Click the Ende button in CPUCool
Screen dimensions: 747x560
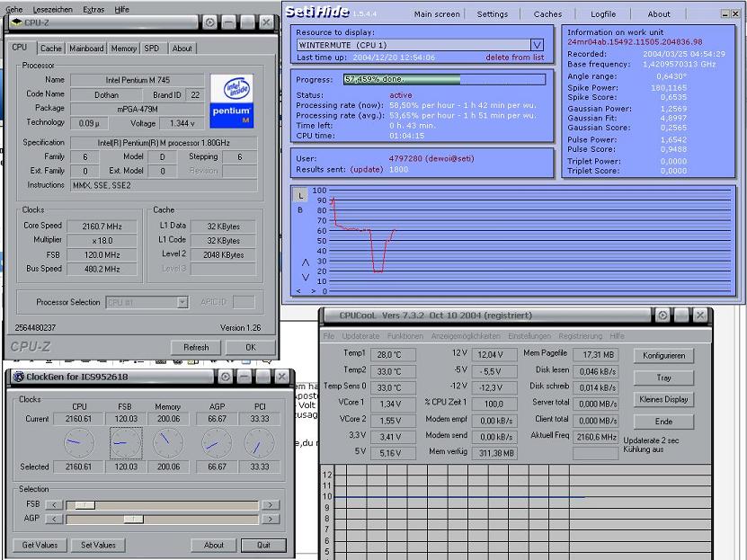click(663, 422)
